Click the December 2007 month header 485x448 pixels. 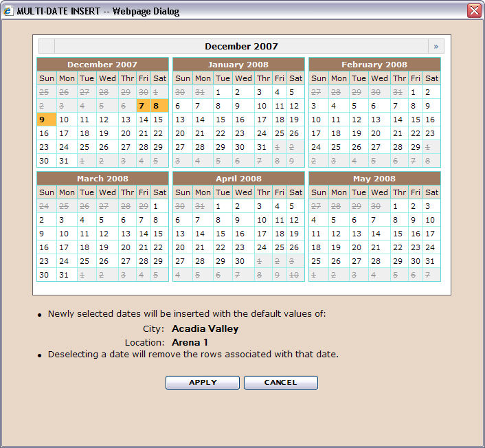coord(102,65)
